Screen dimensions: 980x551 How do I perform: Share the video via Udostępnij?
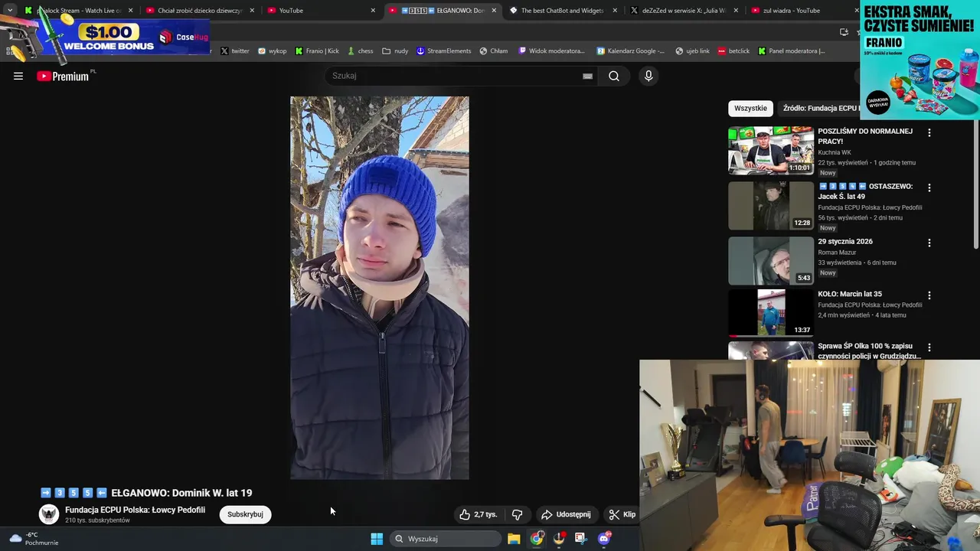[565, 514]
